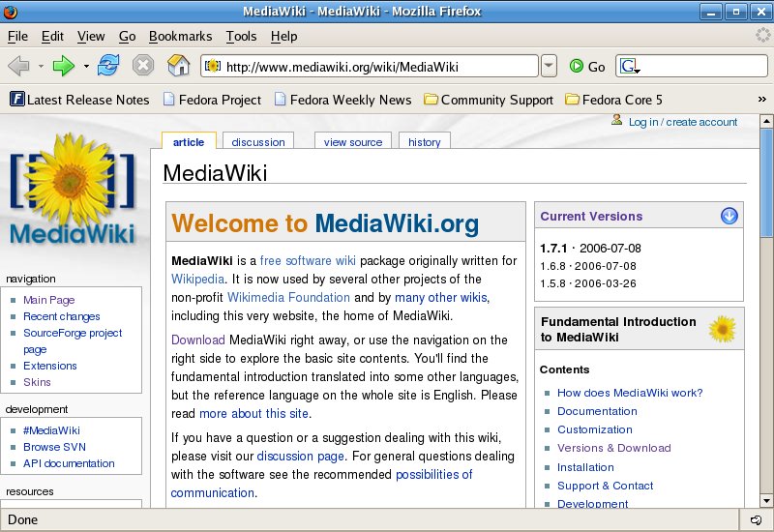
Task: Follow the more about this site link
Action: coord(253,413)
